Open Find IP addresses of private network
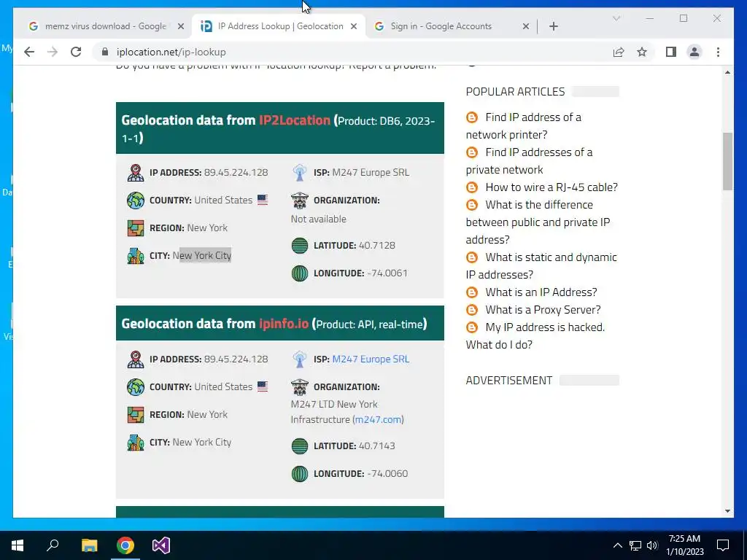 529,161
